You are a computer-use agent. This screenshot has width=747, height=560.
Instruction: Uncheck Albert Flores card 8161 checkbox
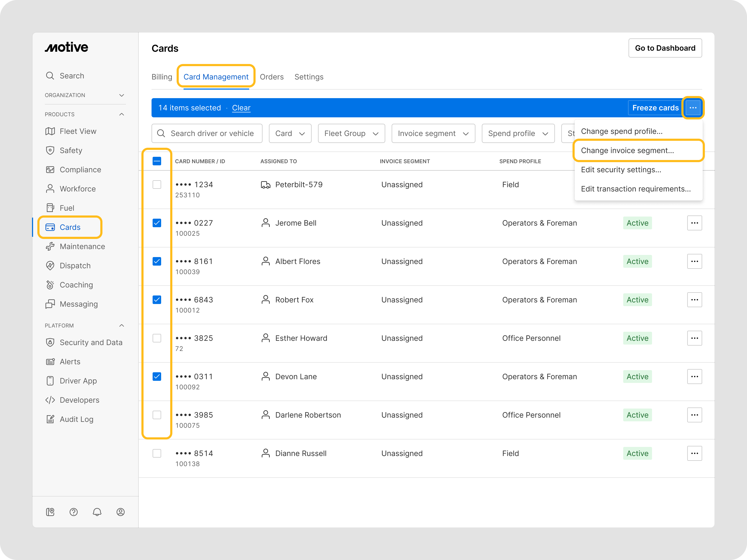click(x=157, y=261)
